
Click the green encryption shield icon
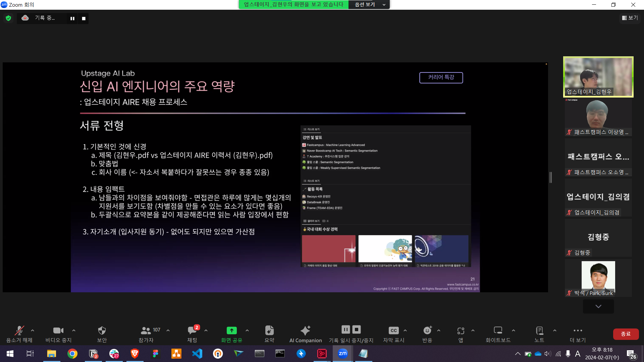[x=8, y=18]
